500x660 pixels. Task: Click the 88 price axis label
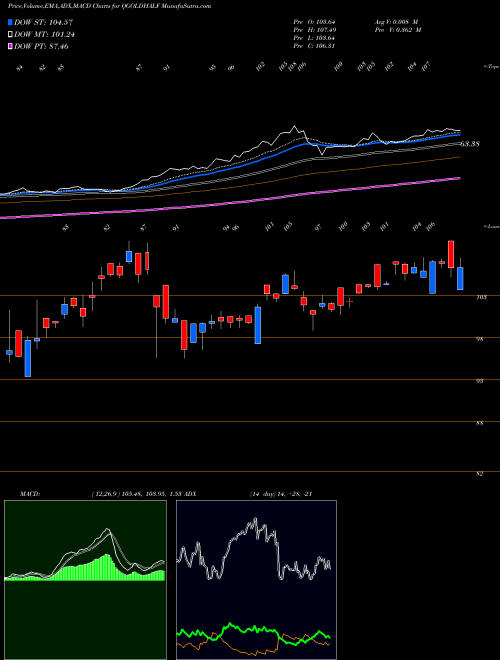[x=479, y=423]
